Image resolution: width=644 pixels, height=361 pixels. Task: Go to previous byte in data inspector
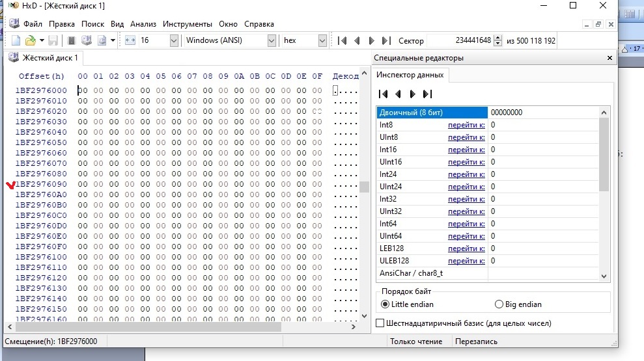coord(398,94)
